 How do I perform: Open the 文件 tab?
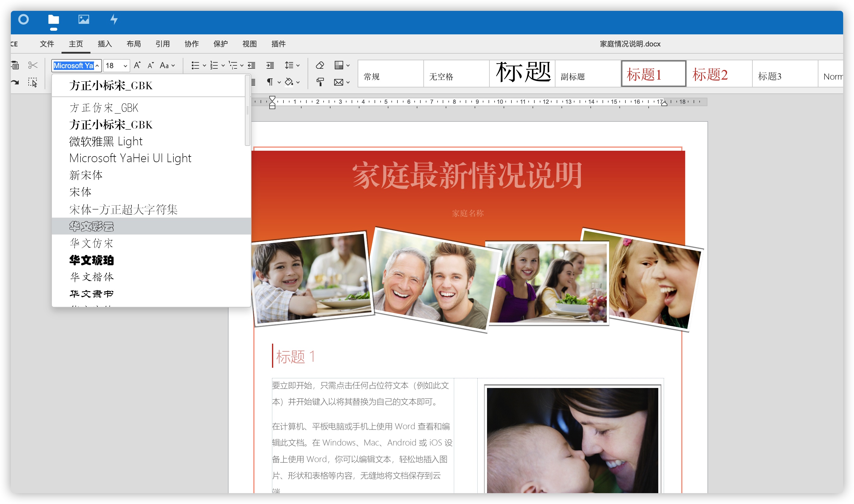tap(47, 44)
